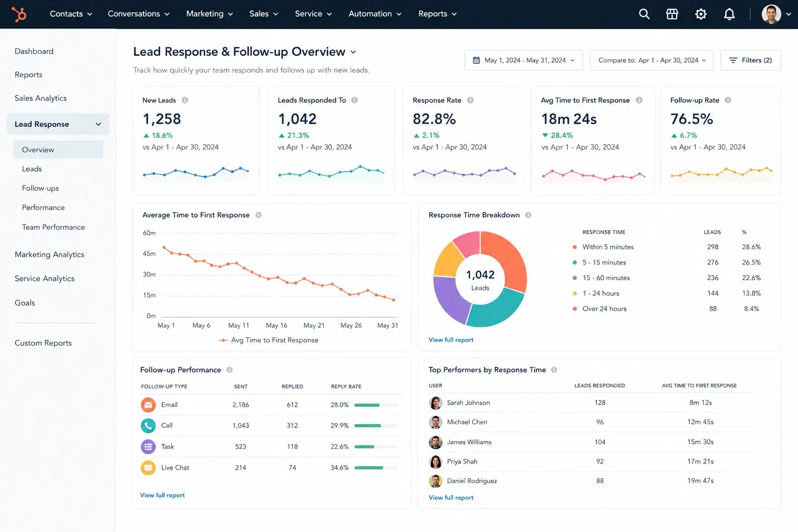Open Service Analytics in sidebar
This screenshot has height=532, width=798.
45,278
